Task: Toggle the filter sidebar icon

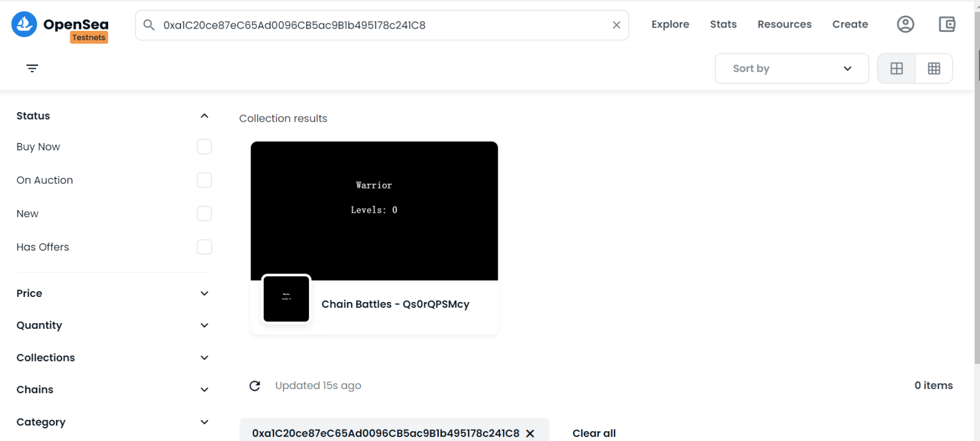Action: [32, 69]
